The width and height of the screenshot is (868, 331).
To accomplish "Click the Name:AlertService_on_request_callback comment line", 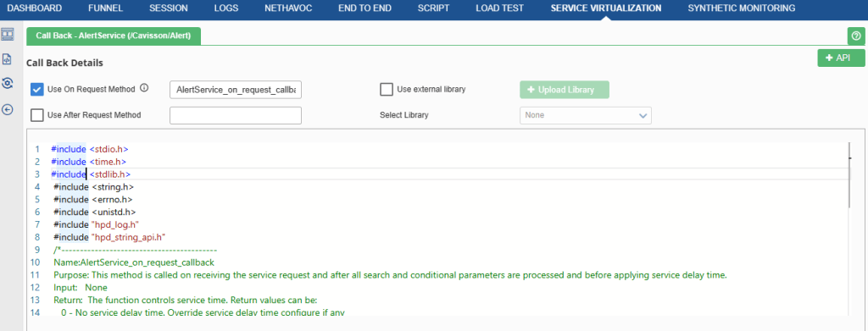I will pyautogui.click(x=134, y=262).
